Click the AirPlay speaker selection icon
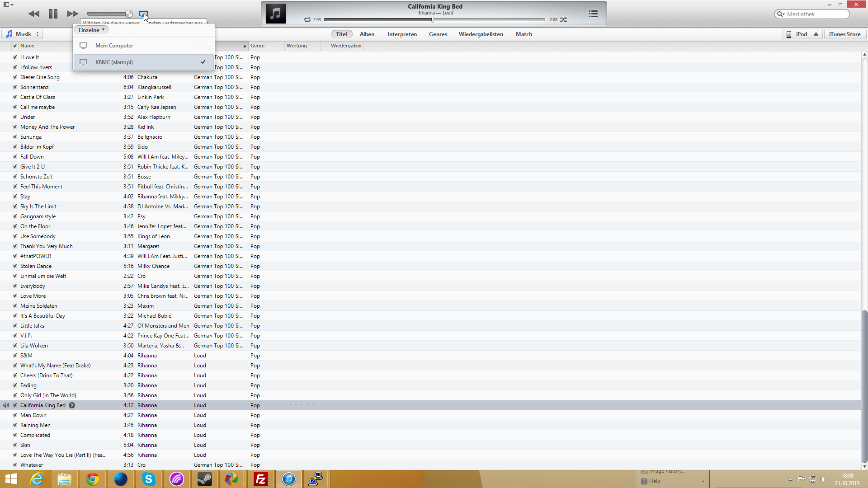 143,14
